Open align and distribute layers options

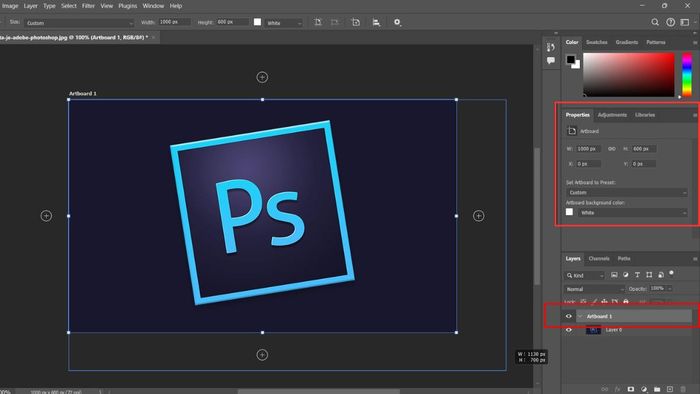pos(376,22)
